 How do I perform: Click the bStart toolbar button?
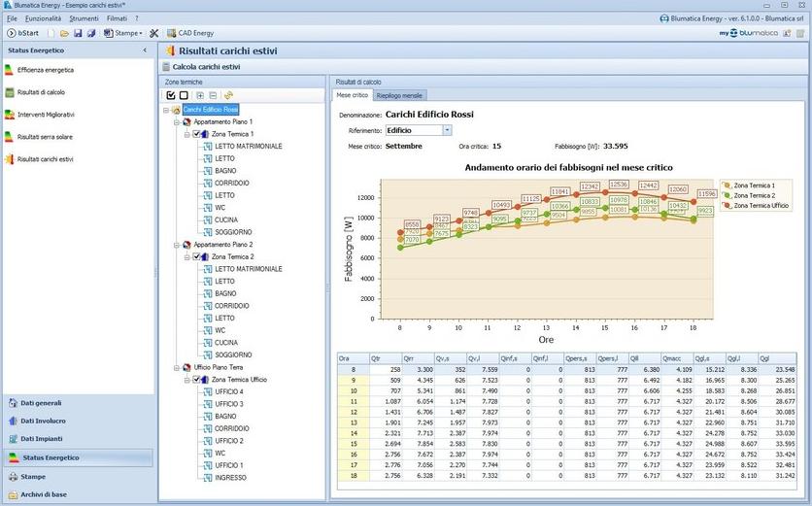point(21,33)
